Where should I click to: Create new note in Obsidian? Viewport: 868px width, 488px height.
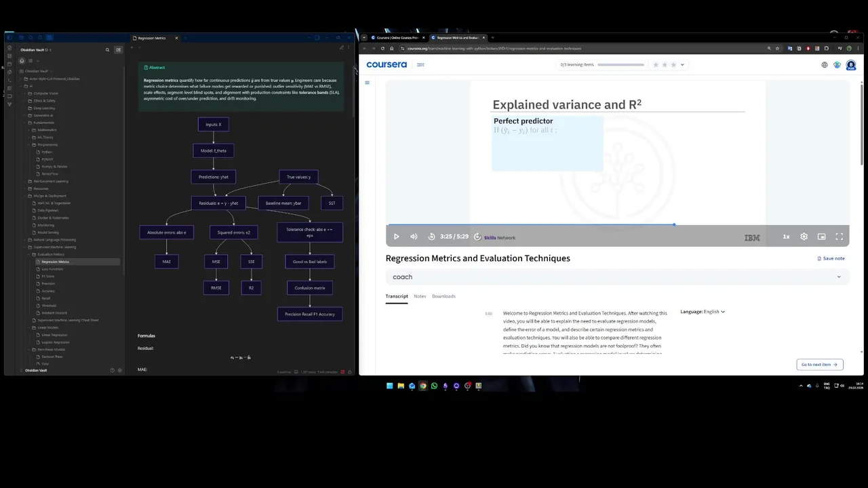click(x=118, y=49)
